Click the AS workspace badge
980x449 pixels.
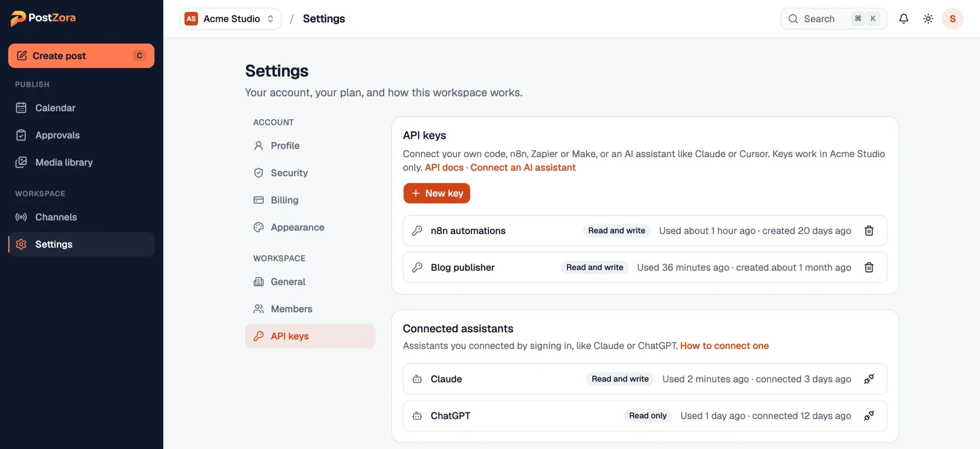click(191, 19)
